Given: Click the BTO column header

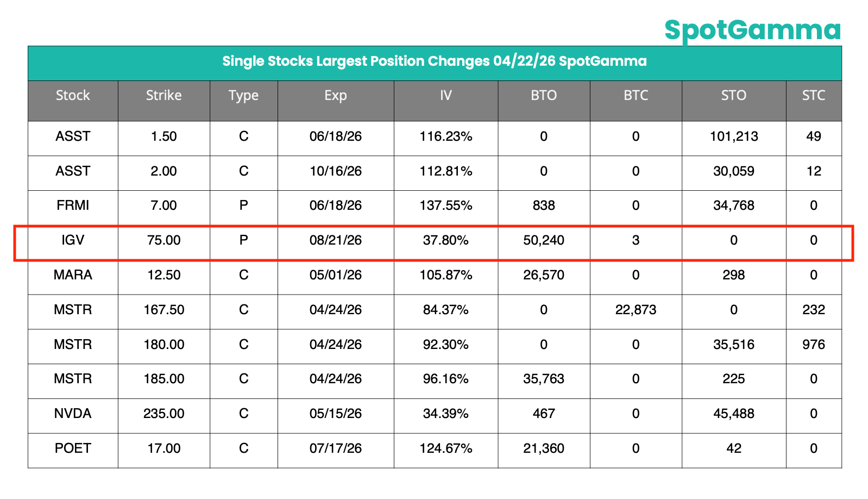Looking at the screenshot, I should click(x=544, y=96).
